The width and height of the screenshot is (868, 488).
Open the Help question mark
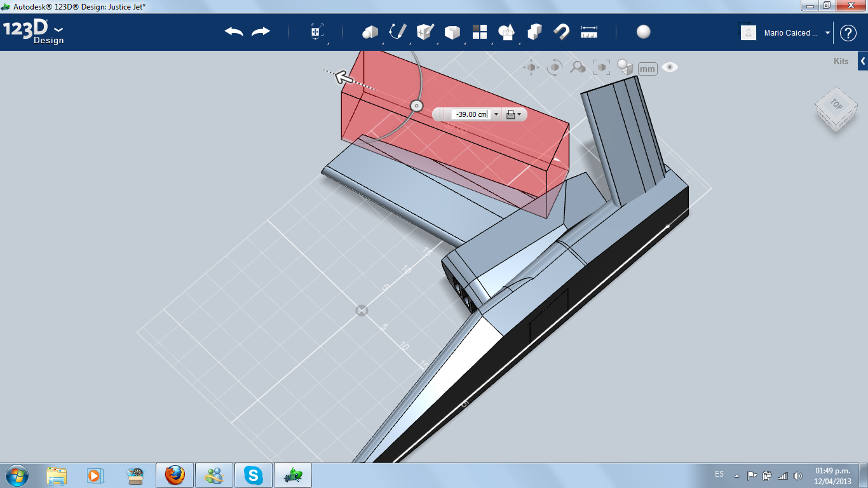pos(848,33)
